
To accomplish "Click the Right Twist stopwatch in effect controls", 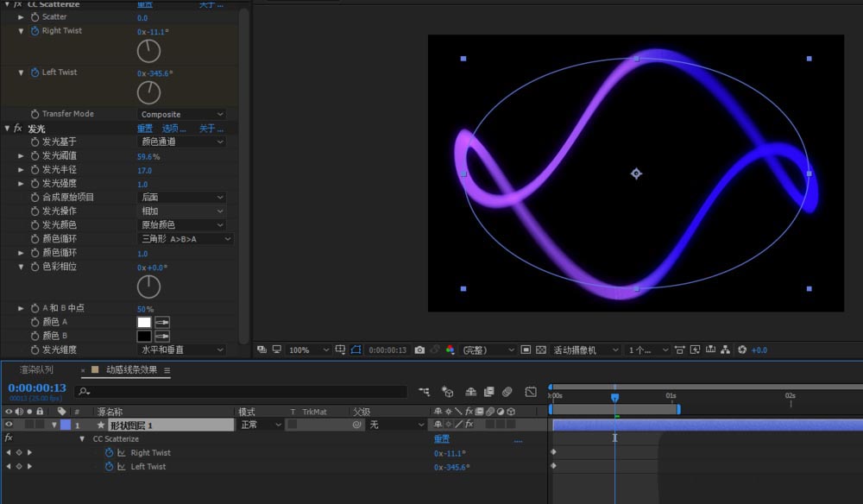I will [35, 31].
